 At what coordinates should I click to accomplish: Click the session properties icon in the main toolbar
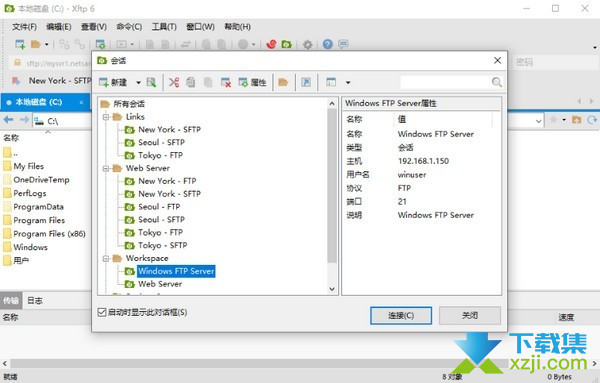(x=100, y=44)
